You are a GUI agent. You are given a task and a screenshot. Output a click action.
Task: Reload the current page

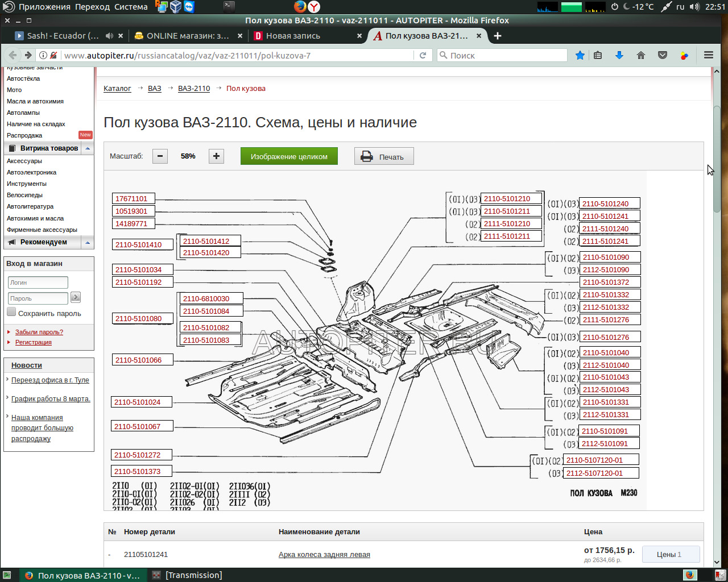[x=423, y=55]
